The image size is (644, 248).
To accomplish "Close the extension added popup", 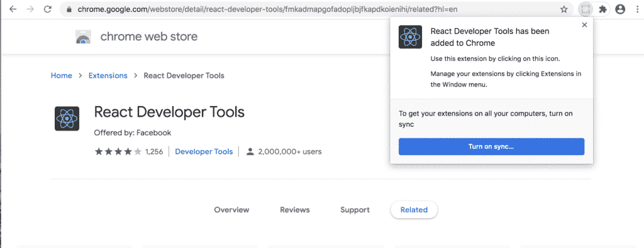I will [584, 25].
